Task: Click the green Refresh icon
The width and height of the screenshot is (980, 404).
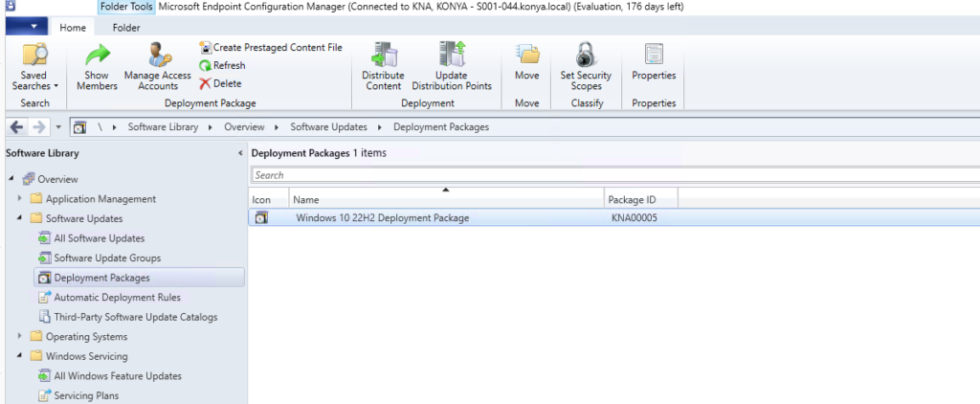Action: [205, 66]
